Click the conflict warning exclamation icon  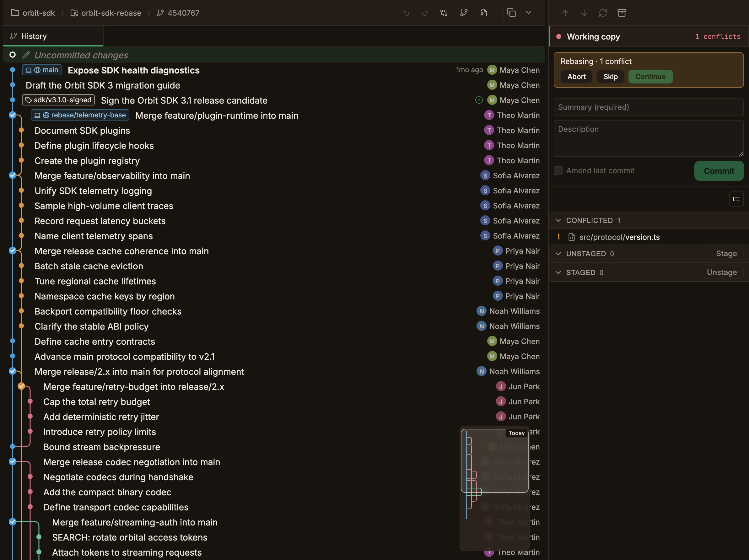(x=559, y=237)
